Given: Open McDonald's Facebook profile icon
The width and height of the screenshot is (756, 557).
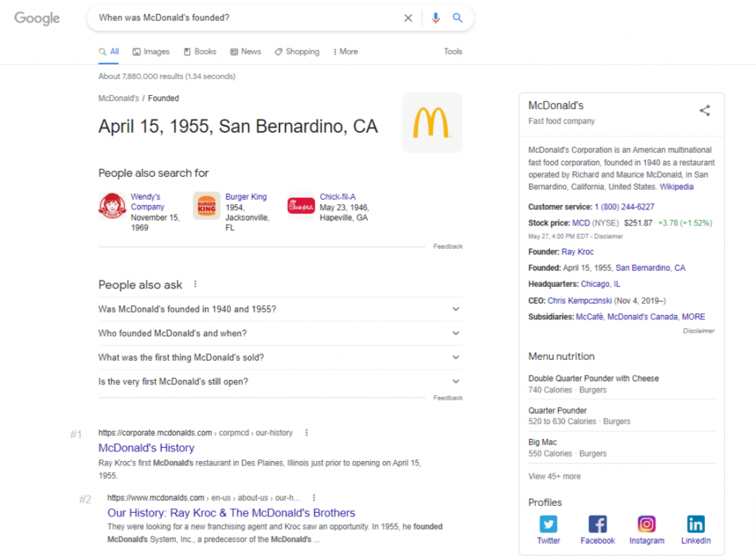Looking at the screenshot, I should click(x=597, y=524).
